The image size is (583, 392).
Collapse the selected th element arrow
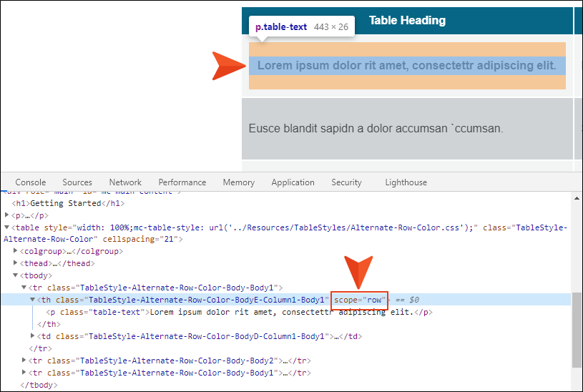click(33, 300)
